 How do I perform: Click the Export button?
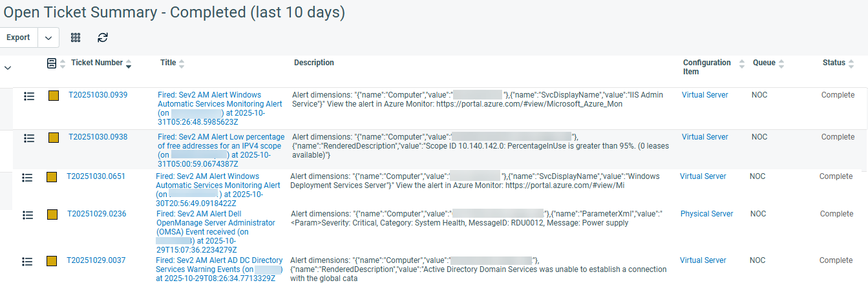click(19, 37)
